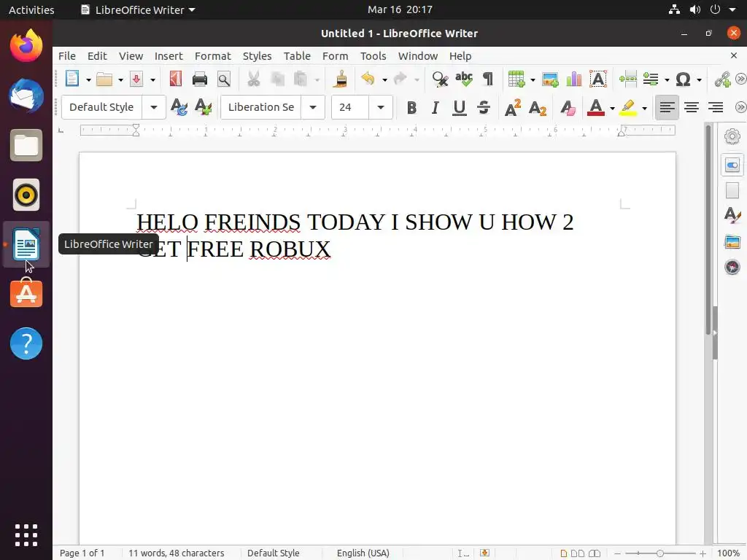Click the New Style from Selection icon
747x560 pixels.
[203, 107]
